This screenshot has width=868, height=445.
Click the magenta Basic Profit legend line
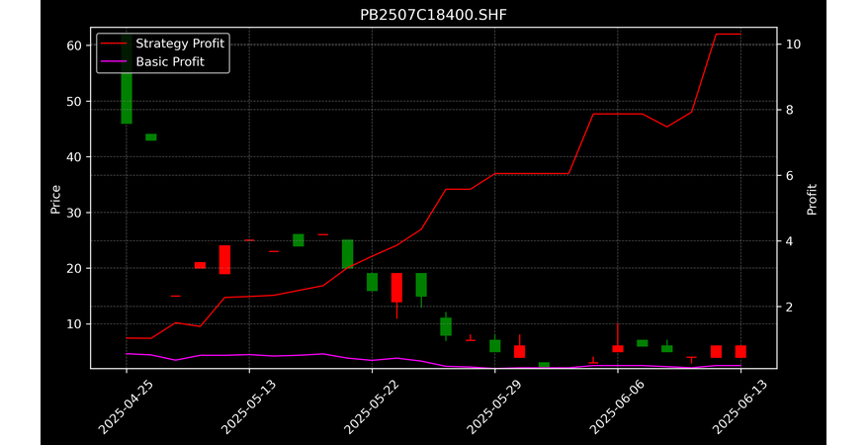(x=114, y=62)
